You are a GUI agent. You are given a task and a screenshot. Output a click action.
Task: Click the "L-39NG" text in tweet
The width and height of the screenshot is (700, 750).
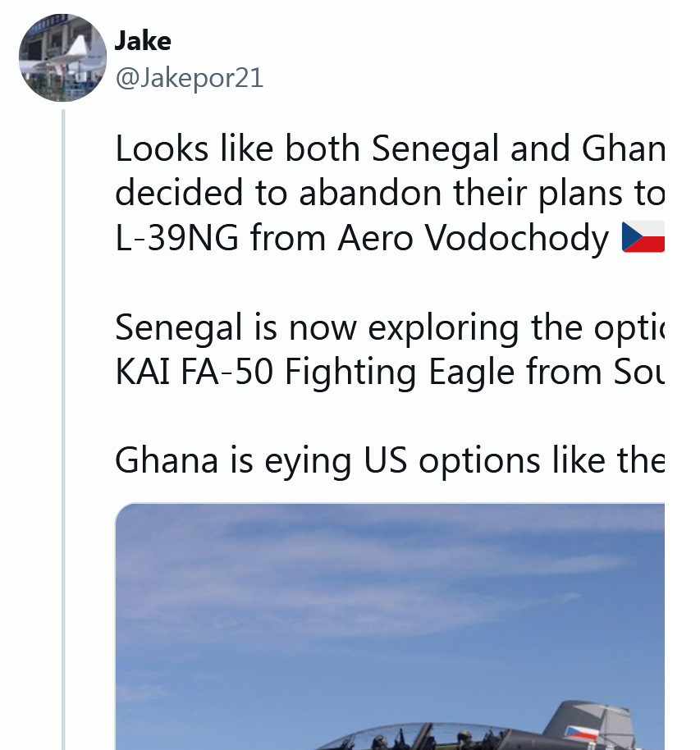[x=177, y=238]
